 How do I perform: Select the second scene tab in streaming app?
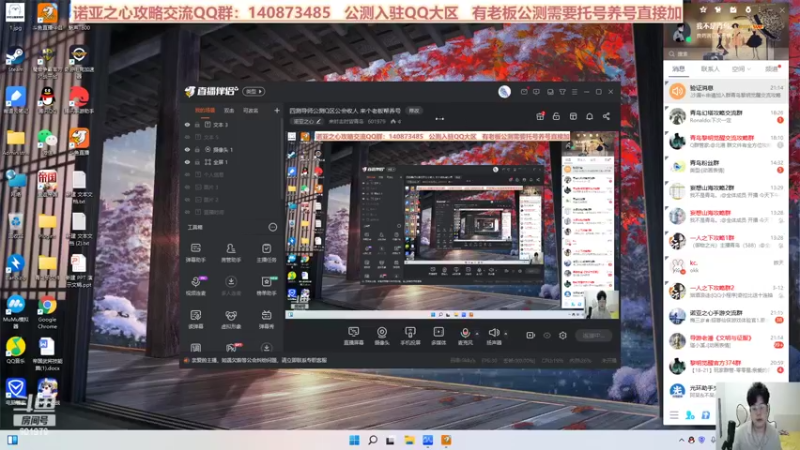click(x=229, y=110)
